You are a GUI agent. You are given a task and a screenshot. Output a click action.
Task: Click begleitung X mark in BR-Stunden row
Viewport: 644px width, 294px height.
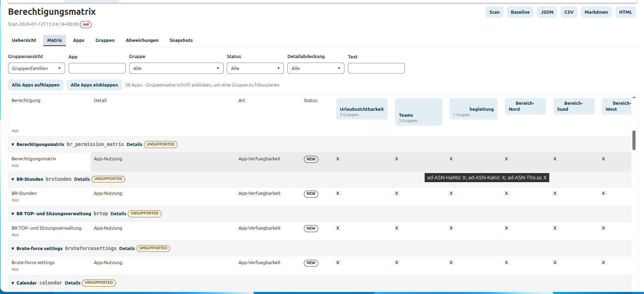point(451,193)
